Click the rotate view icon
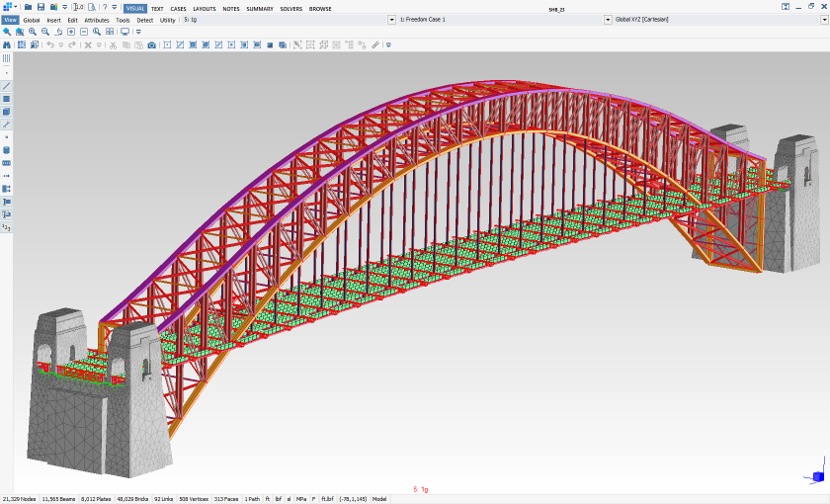 pos(58,32)
